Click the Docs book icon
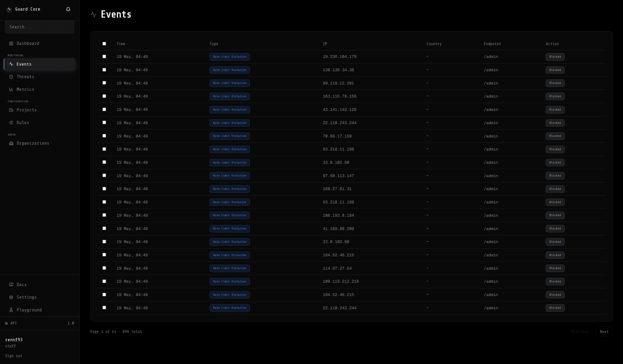 (11, 285)
